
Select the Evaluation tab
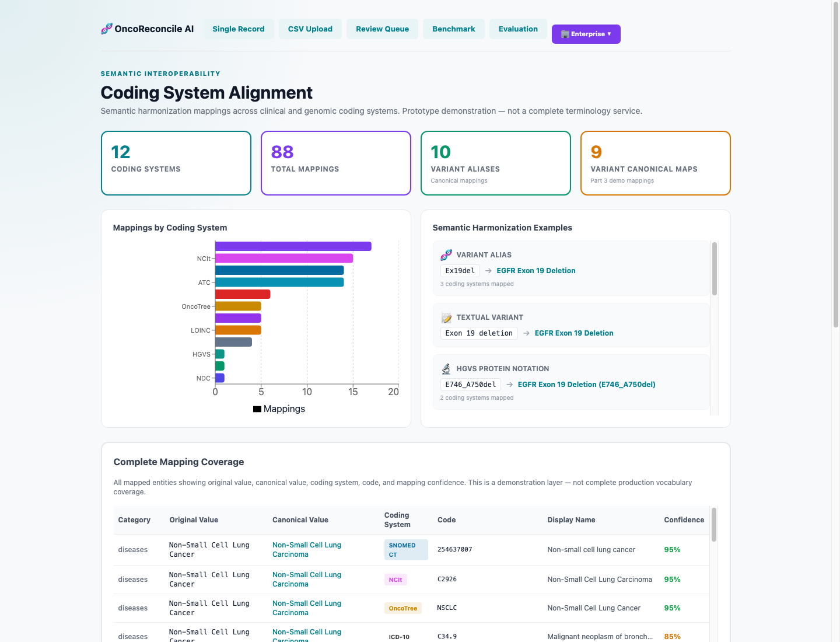pyautogui.click(x=518, y=29)
